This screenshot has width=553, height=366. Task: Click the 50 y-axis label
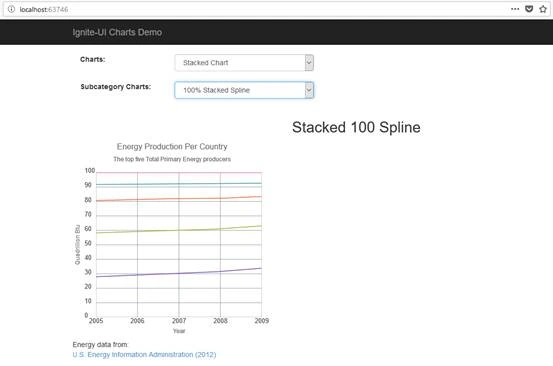tap(88, 243)
